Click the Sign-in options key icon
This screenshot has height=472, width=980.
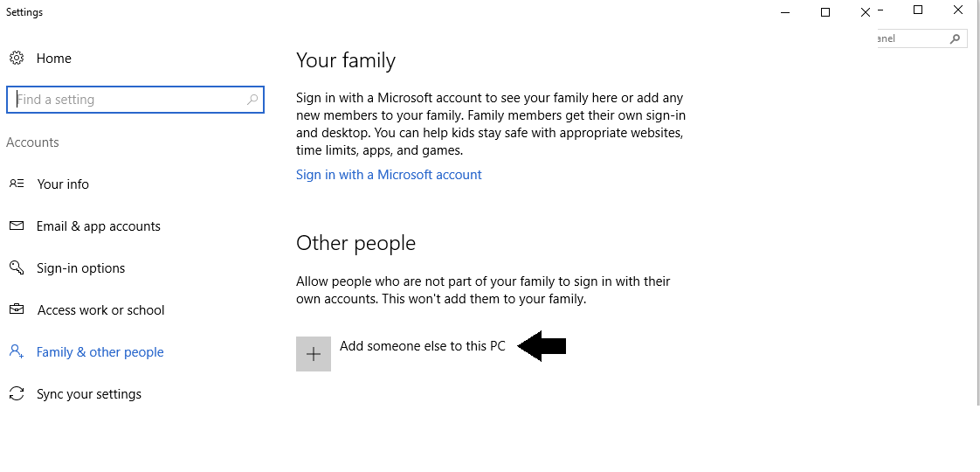pyautogui.click(x=16, y=267)
